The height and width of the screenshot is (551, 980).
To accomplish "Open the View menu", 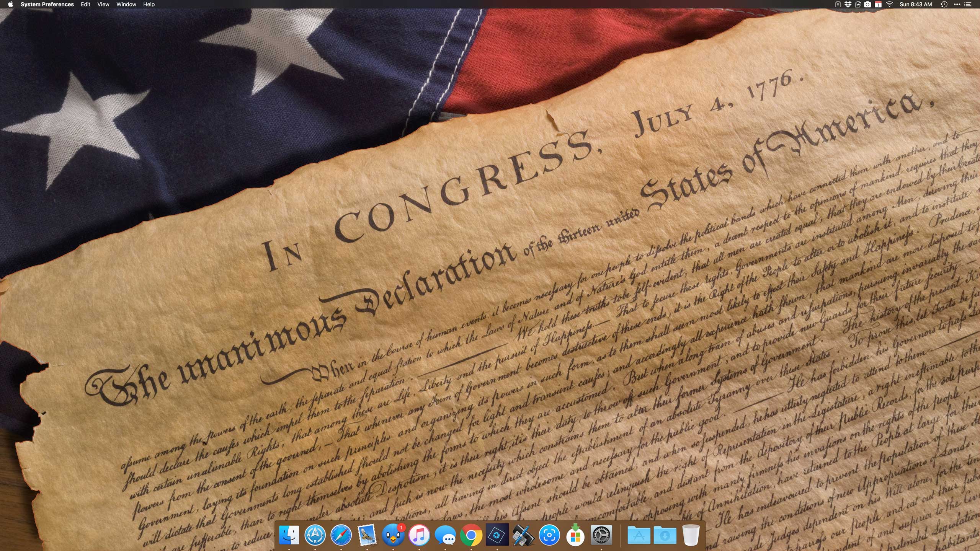I will tap(103, 4).
